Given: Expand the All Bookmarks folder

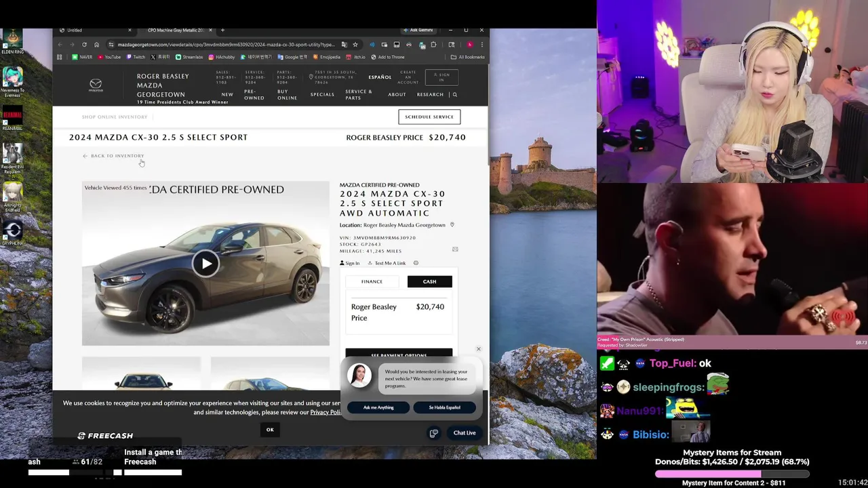Looking at the screenshot, I should pos(468,57).
